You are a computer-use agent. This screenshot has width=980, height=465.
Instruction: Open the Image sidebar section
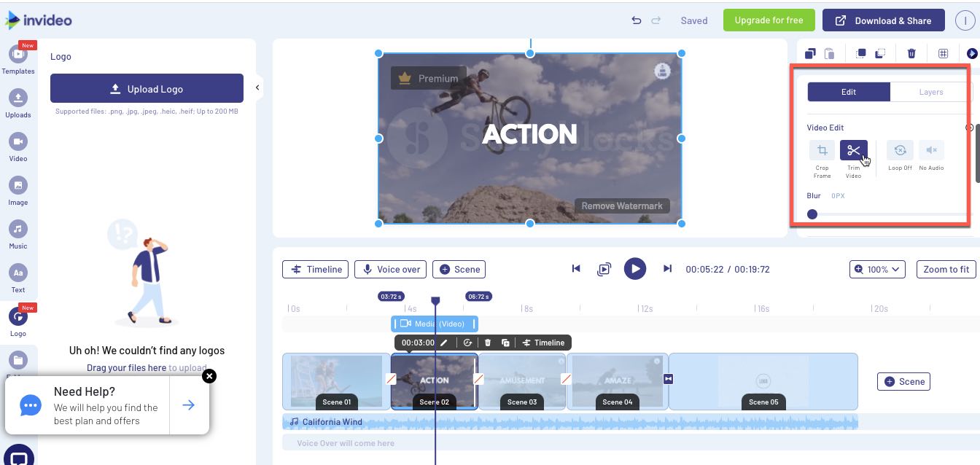(18, 191)
